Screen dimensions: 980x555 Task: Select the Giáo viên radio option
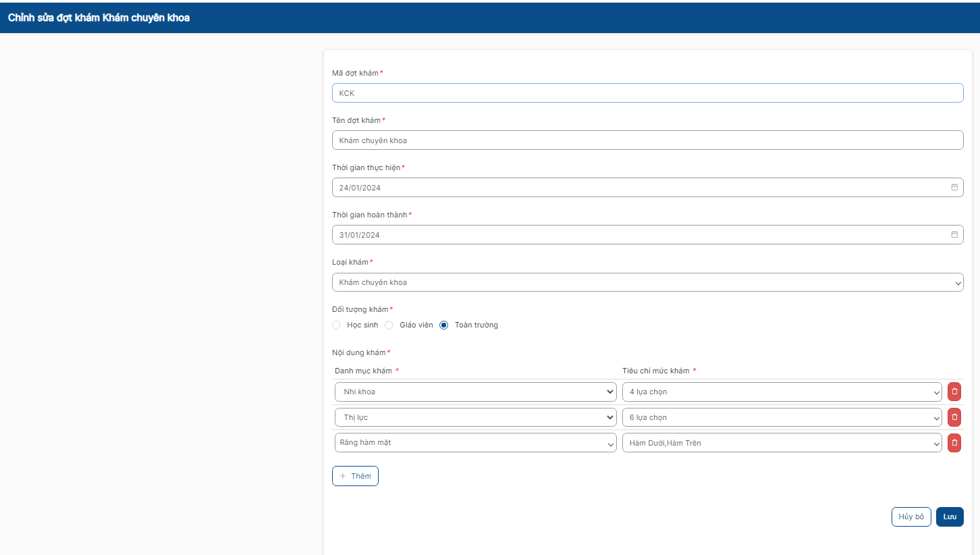(389, 325)
